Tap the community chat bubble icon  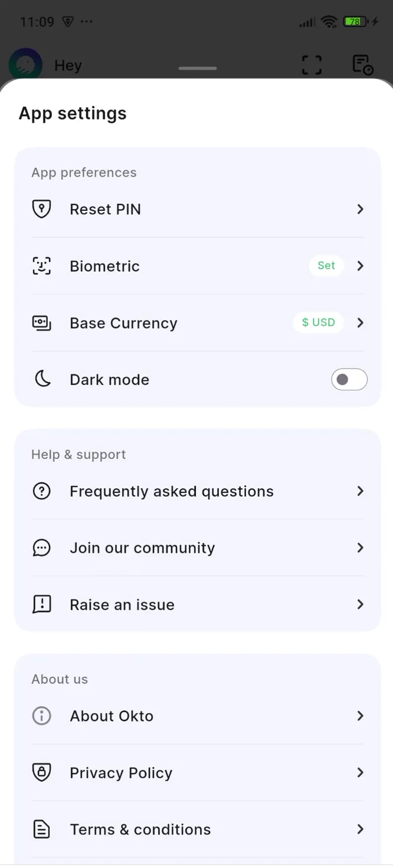[x=41, y=548]
